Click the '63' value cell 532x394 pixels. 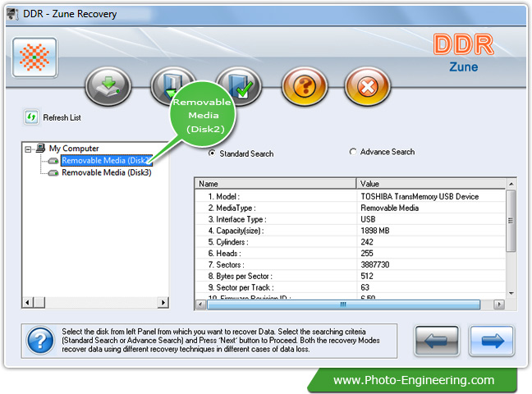pyautogui.click(x=365, y=287)
